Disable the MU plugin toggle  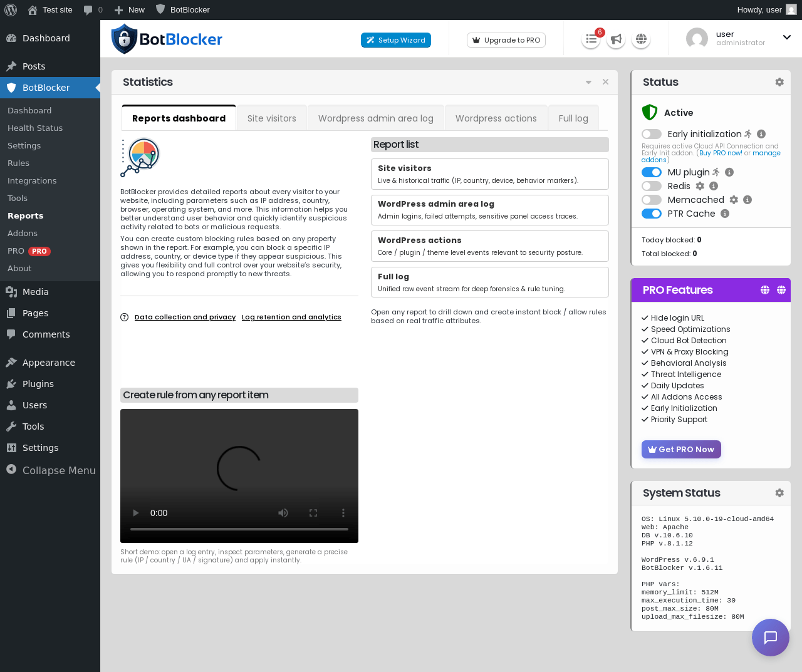tap(652, 172)
